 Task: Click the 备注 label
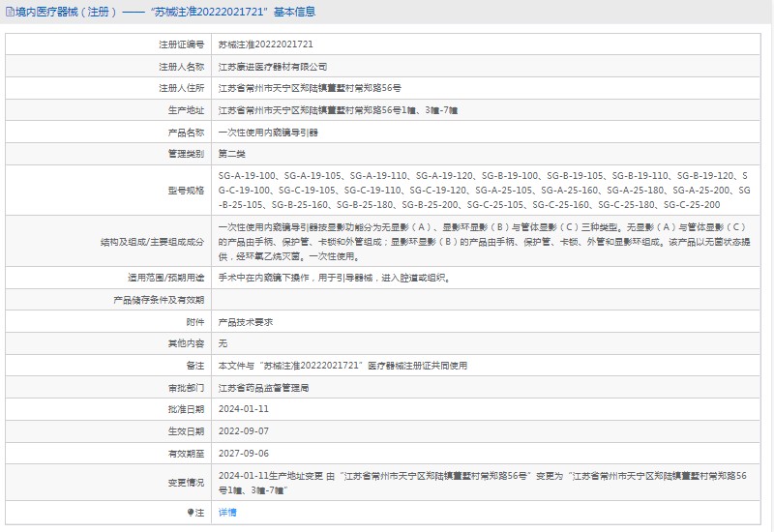[195, 366]
